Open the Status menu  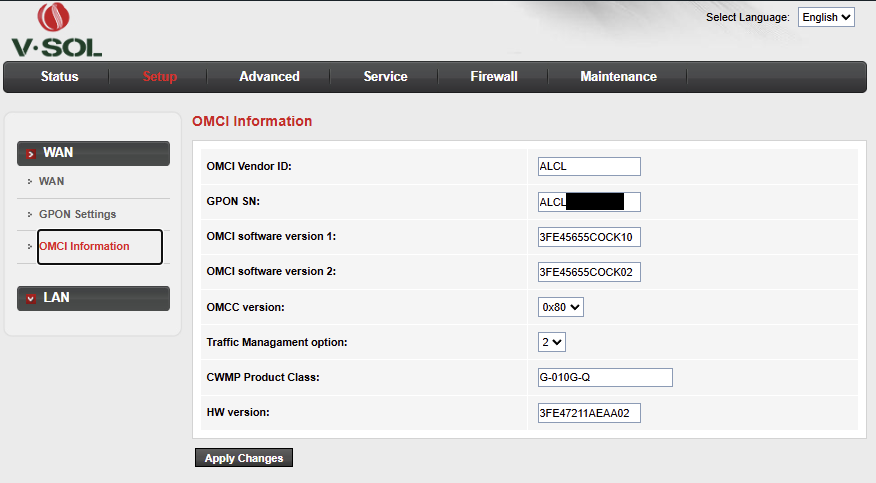[x=59, y=76]
